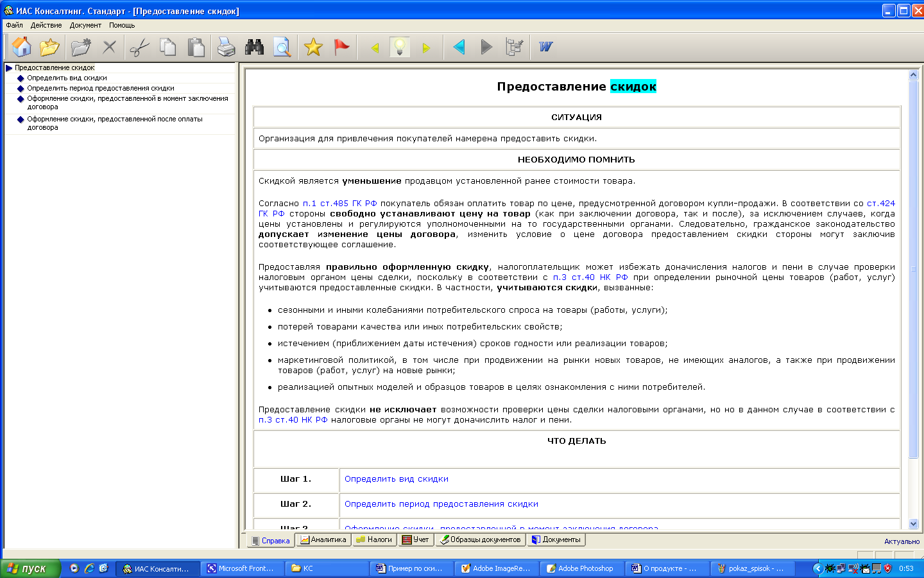Screen dimensions: 924x578
Task: Expand hidden tray icons with the chevron
Action: (x=817, y=568)
